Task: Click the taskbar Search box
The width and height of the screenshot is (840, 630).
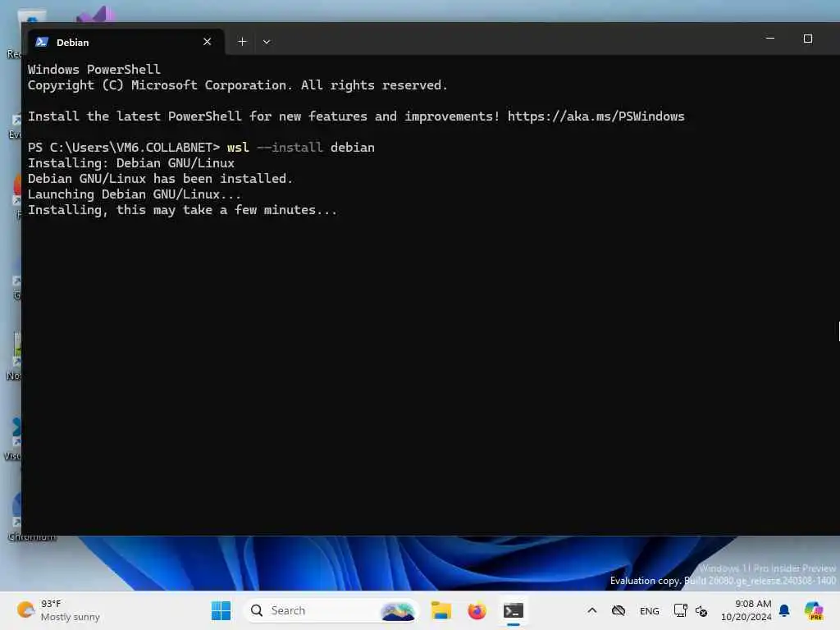Action: pos(331,610)
